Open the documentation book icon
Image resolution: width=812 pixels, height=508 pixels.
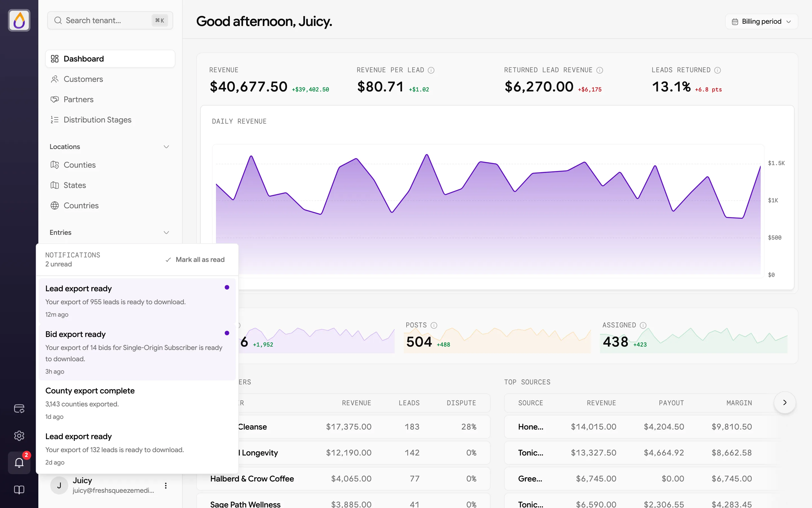(19, 490)
